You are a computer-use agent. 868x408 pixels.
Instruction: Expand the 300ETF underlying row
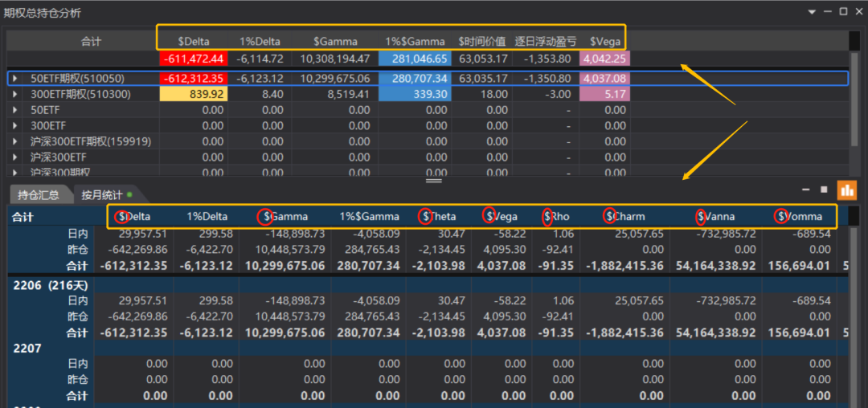coord(14,126)
